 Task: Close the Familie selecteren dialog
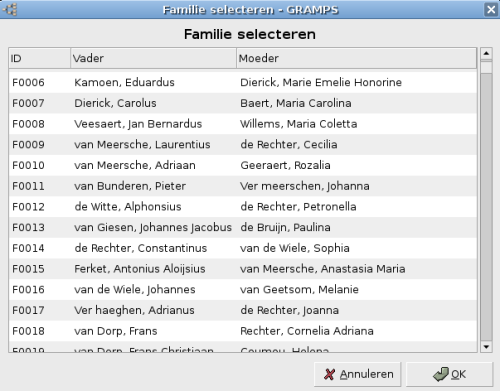point(491,9)
